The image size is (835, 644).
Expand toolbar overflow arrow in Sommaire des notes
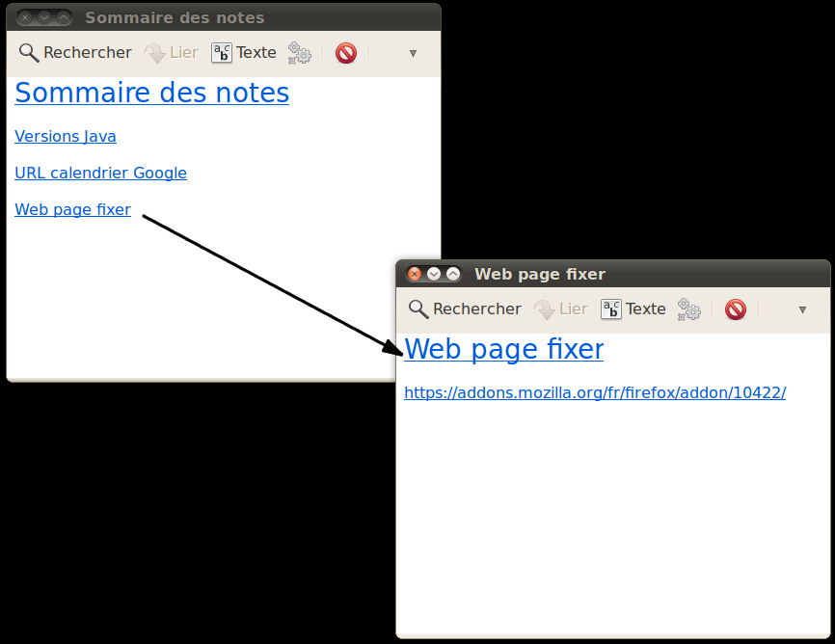coord(413,54)
